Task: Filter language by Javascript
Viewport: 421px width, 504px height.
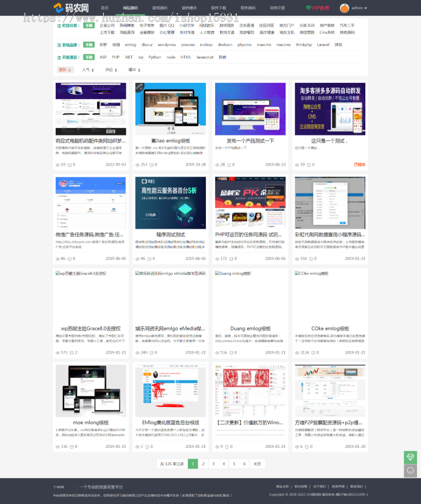Action: tap(205, 57)
